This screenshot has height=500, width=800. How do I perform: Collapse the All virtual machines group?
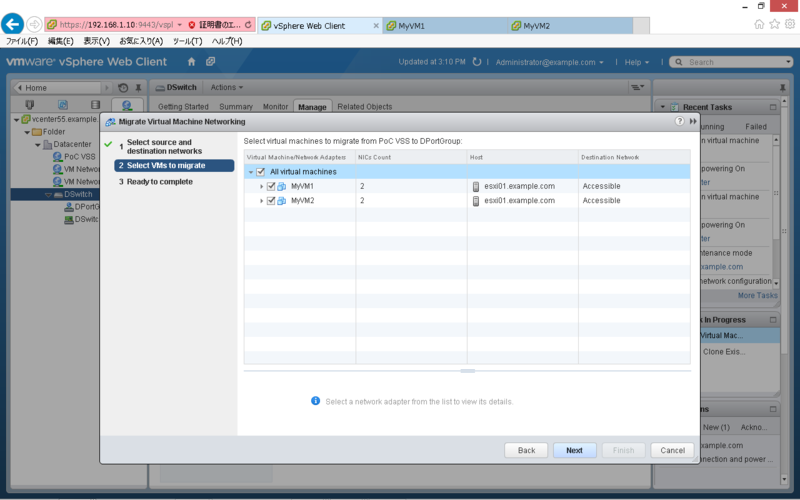[251, 172]
